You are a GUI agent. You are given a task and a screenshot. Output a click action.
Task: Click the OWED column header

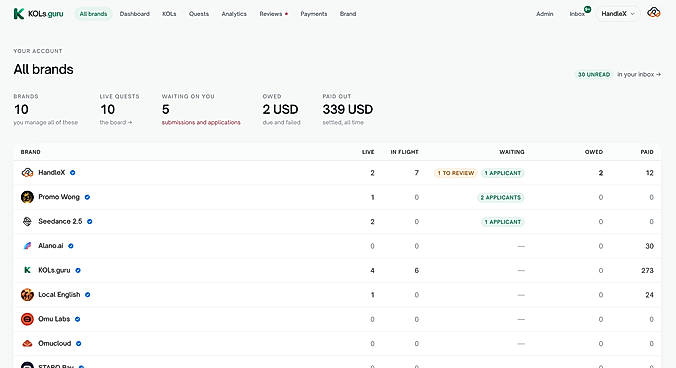pyautogui.click(x=594, y=152)
